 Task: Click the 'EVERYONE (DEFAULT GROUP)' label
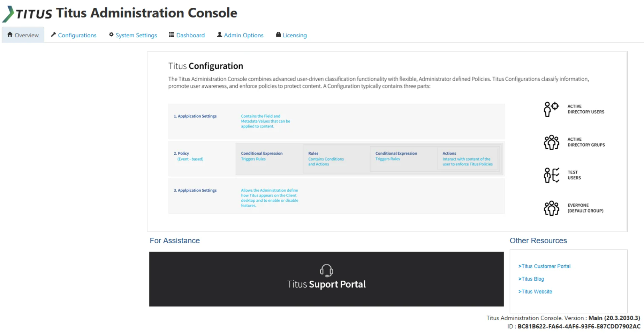(x=585, y=208)
